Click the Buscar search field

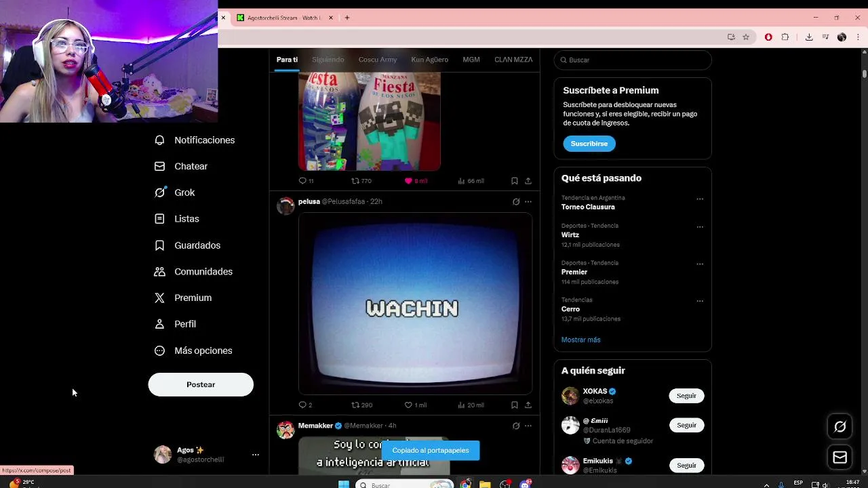pyautogui.click(x=633, y=60)
